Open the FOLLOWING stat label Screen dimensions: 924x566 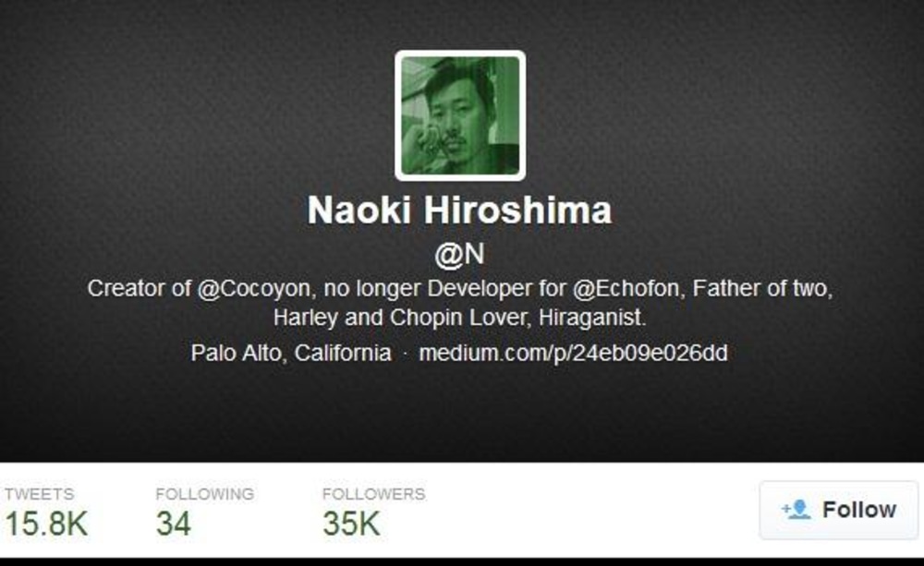[x=204, y=494]
